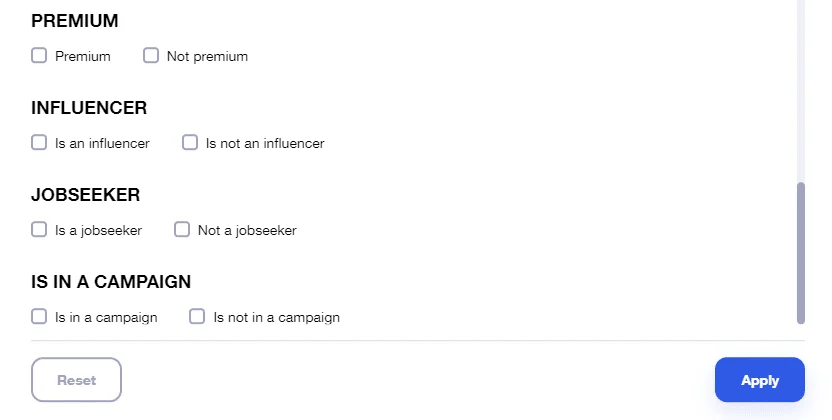Tick the Is in a campaign checkbox
The image size is (832, 420).
[x=39, y=316]
